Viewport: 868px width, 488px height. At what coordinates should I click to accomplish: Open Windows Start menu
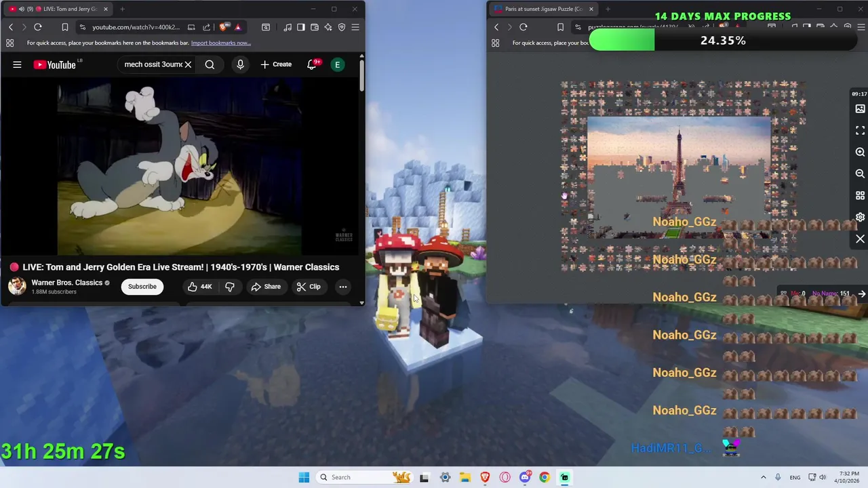(x=304, y=477)
